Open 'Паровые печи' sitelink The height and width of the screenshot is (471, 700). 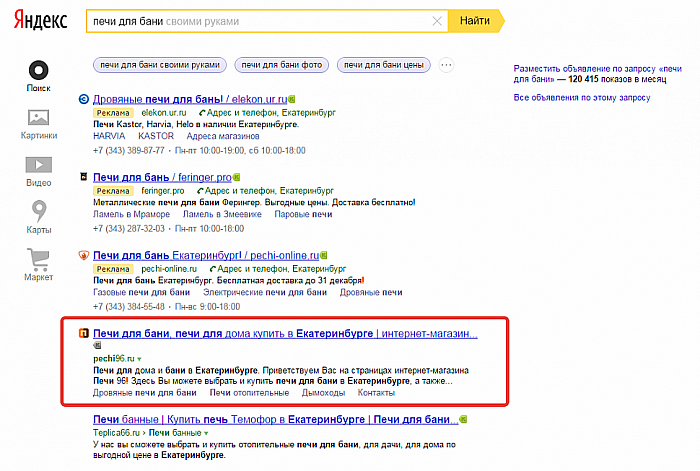[x=303, y=214]
